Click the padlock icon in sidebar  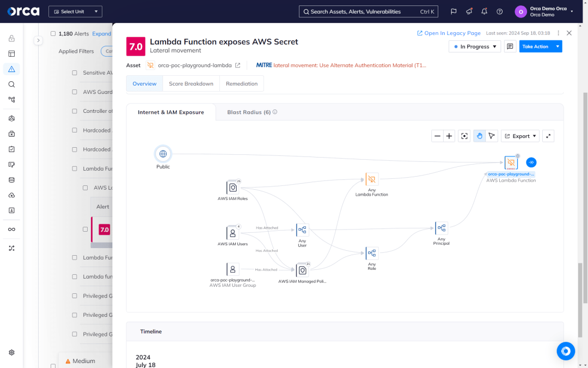11,38
